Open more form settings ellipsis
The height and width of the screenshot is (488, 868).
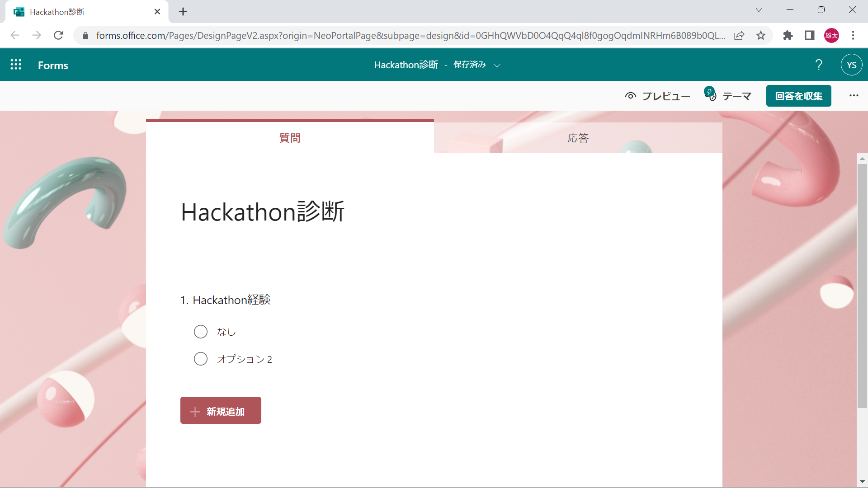[854, 95]
